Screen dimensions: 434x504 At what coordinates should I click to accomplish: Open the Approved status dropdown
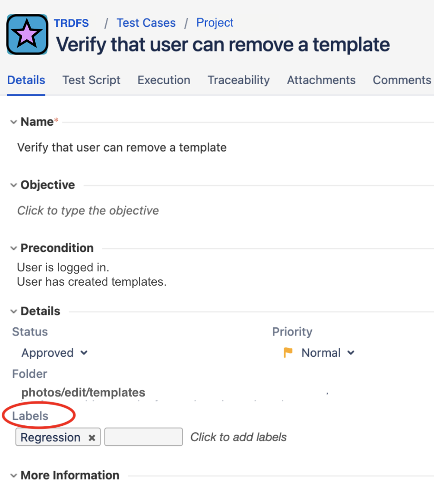pos(55,353)
